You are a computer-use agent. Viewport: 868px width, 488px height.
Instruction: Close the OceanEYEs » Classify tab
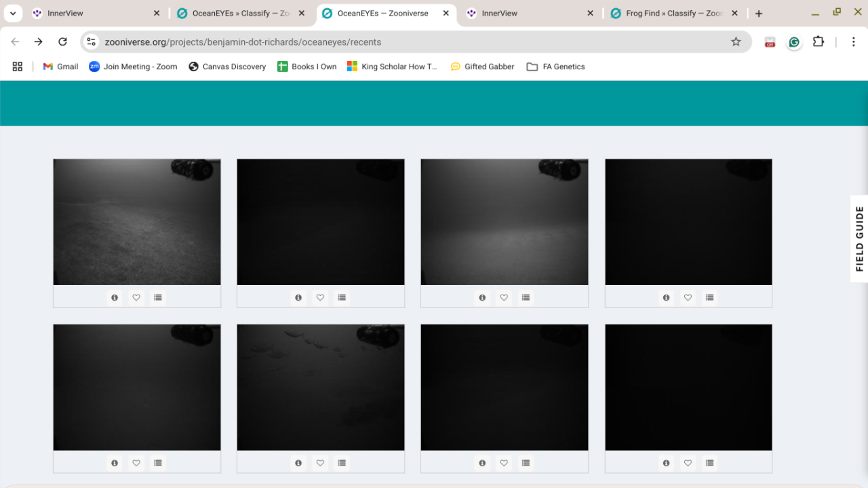[x=302, y=14]
